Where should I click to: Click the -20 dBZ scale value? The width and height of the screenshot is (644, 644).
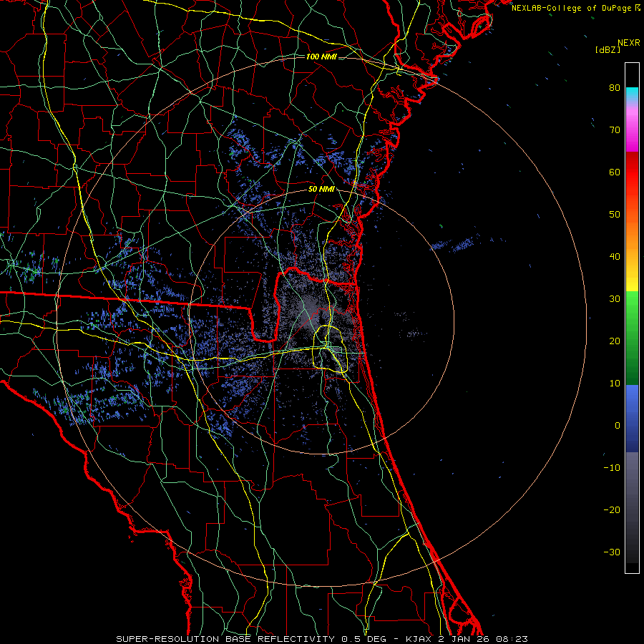612,510
